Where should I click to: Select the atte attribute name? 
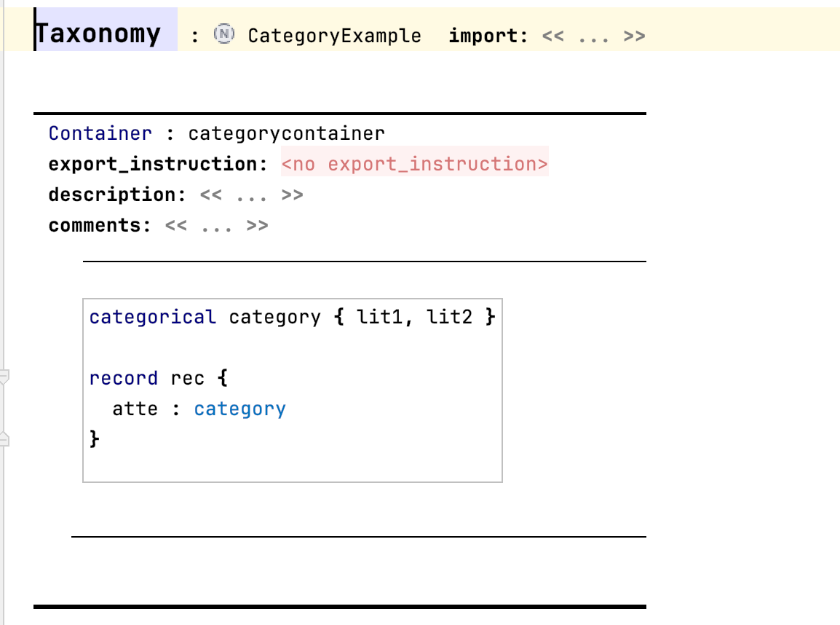pyautogui.click(x=135, y=409)
